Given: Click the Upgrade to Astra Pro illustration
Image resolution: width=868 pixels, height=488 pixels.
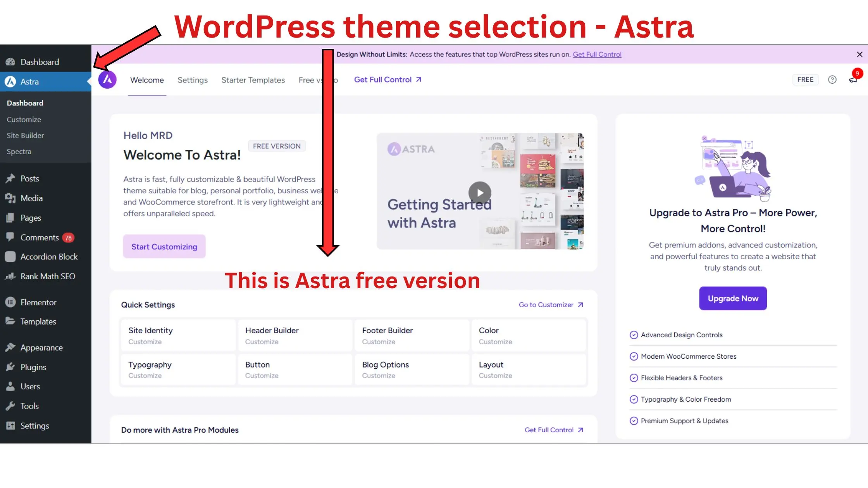Looking at the screenshot, I should coord(733,169).
